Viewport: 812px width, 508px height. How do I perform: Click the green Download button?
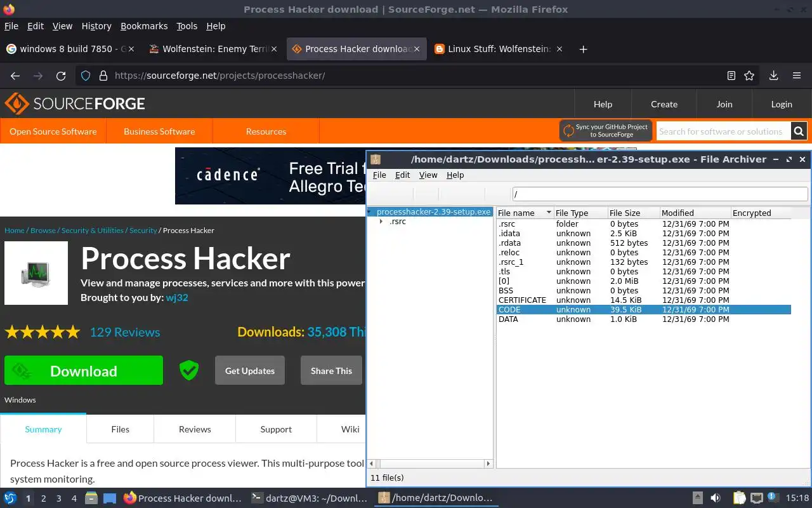84,371
